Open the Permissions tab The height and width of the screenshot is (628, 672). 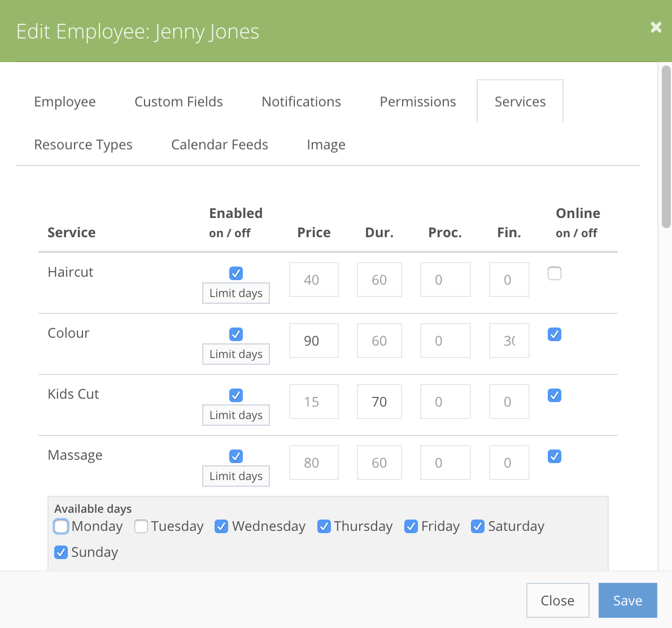417,102
